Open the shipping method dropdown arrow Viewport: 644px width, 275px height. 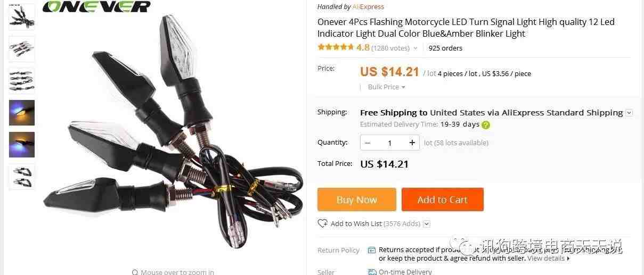(x=629, y=113)
